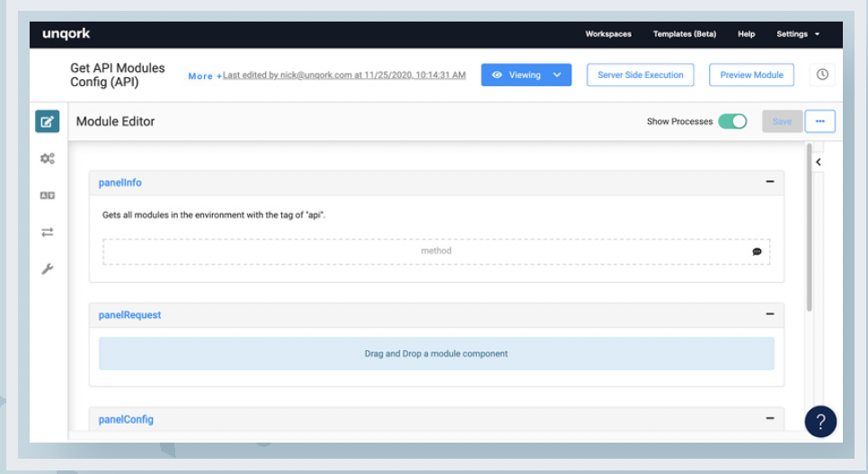
Task: Click the unqork logo
Action: pyautogui.click(x=66, y=34)
